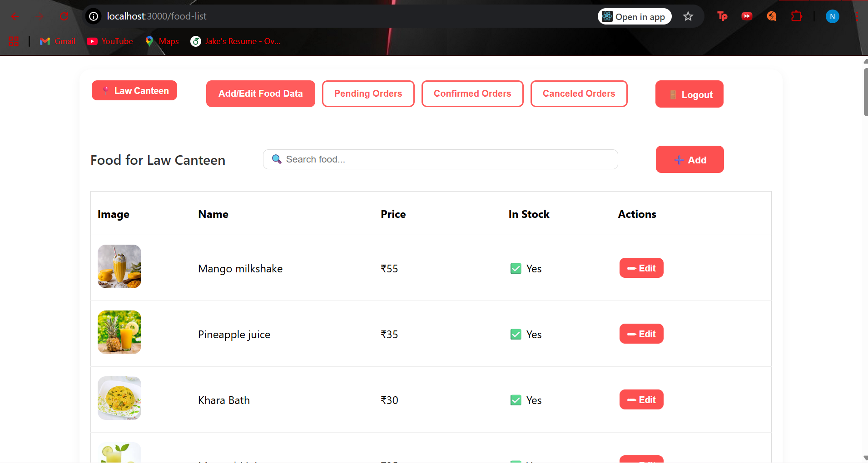Click Pineapple juice in-stock checkmark
The width and height of the screenshot is (868, 463).
coord(516,335)
